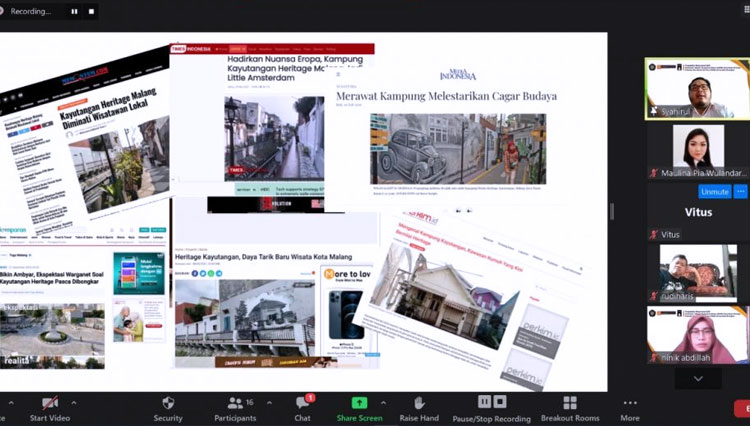The height and width of the screenshot is (426, 750).
Task: Open more options for Vitus tile
Action: click(x=740, y=192)
